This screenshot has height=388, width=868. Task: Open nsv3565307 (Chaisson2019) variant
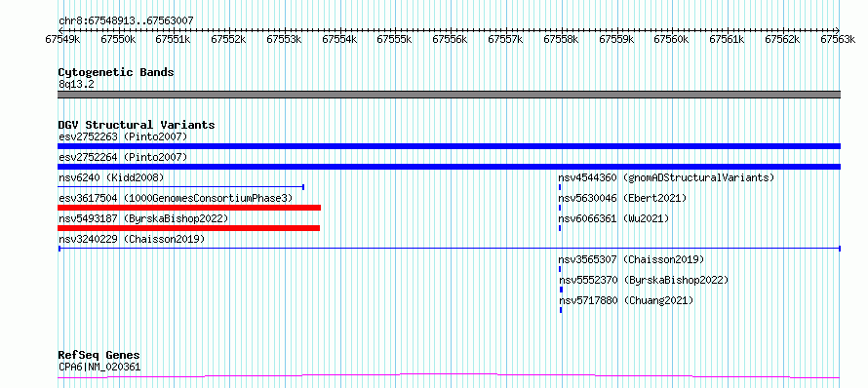631,259
